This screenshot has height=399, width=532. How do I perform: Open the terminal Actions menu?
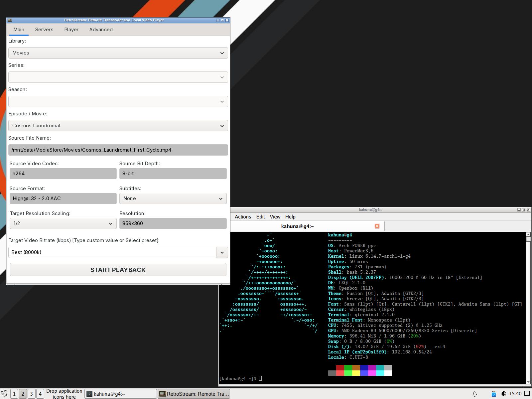[x=243, y=217]
